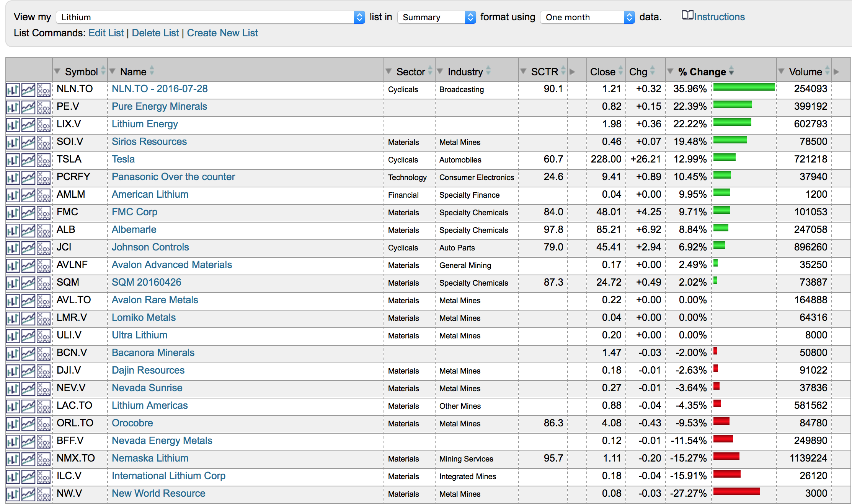Screen dimensions: 852x504
Task: Open the Orocobre name link
Action: 132,423
